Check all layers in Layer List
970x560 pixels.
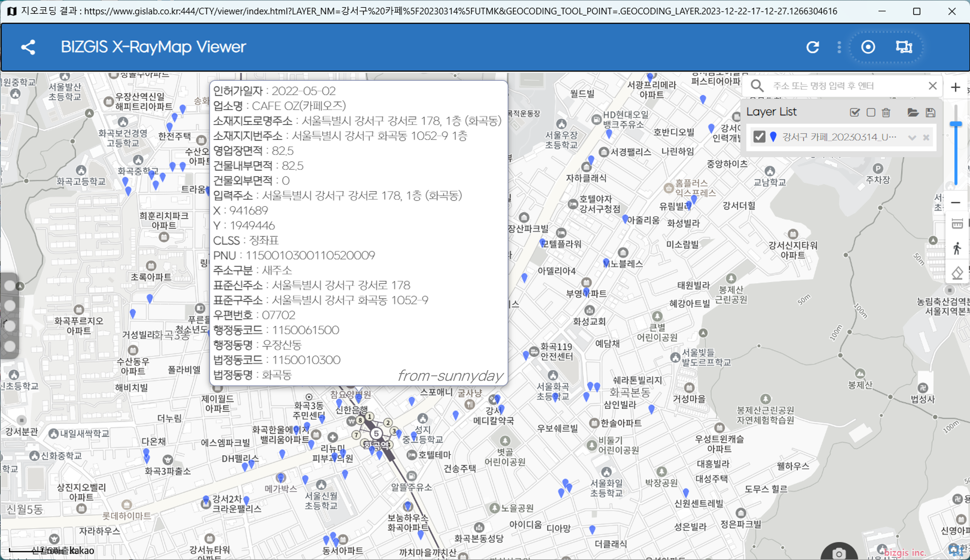click(x=855, y=112)
